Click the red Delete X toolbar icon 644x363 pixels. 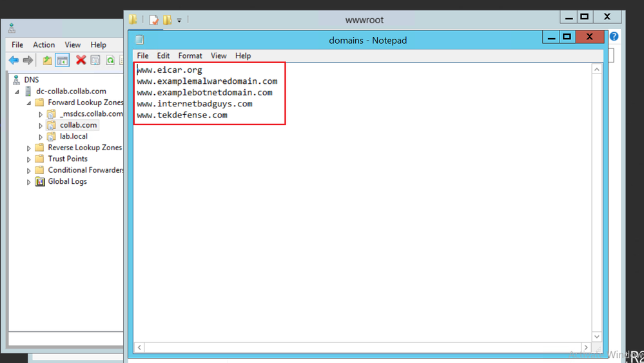81,61
